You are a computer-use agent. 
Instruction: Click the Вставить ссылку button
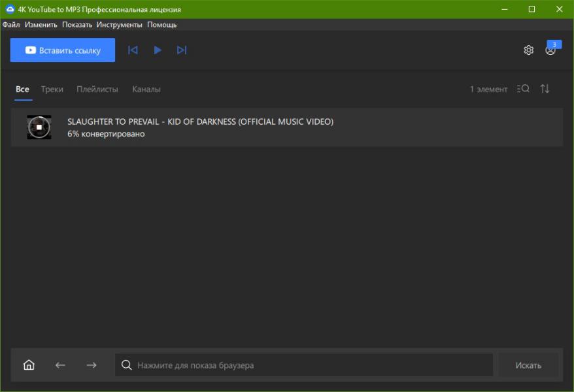click(x=63, y=50)
